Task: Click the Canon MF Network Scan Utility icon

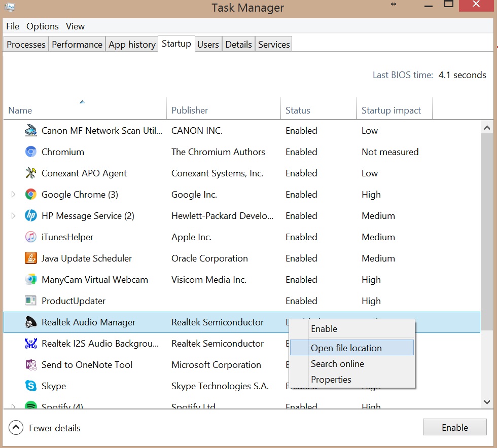Action: pos(30,130)
